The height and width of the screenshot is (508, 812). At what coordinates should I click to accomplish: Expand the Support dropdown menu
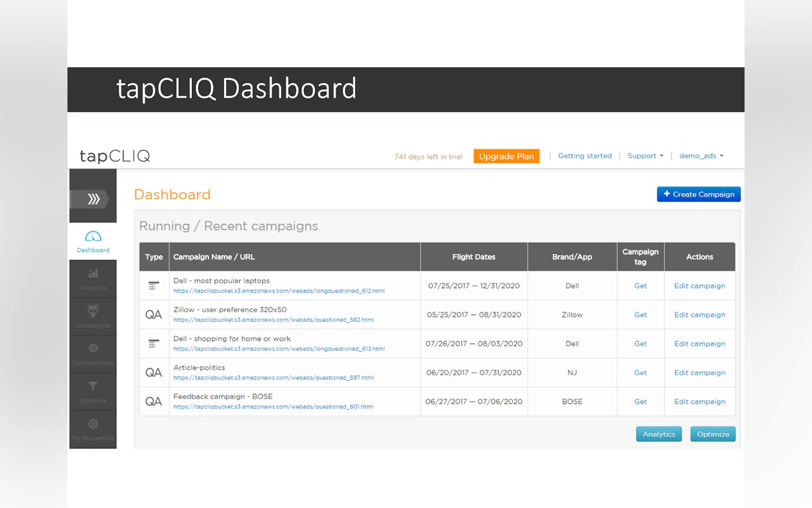tap(645, 156)
